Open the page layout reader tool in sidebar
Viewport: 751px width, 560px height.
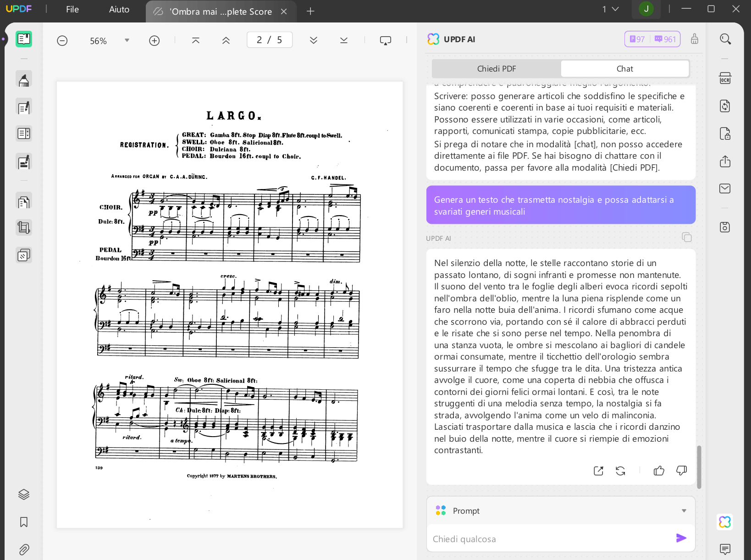24,133
